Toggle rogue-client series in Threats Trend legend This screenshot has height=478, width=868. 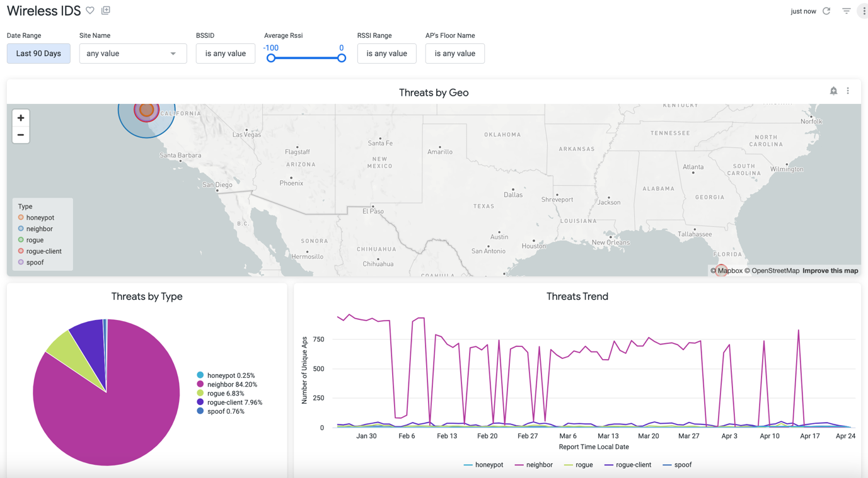tap(627, 465)
